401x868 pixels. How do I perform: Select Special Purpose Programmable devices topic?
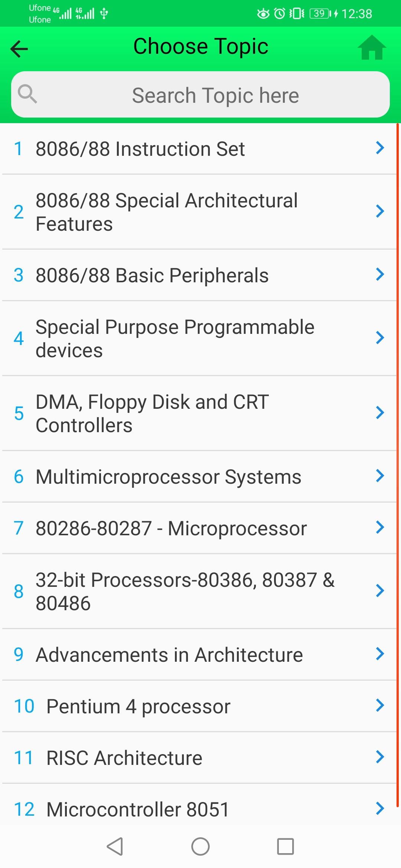click(175, 338)
